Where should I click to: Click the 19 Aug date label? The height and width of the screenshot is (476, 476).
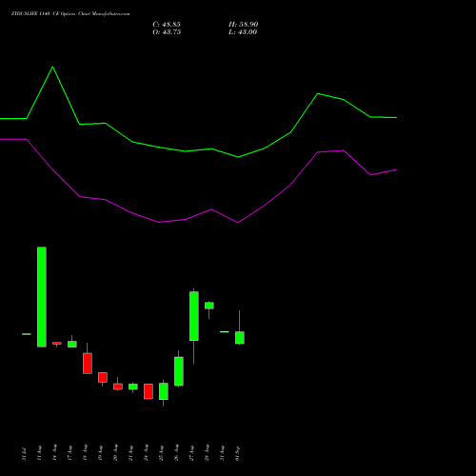click(x=100, y=453)
